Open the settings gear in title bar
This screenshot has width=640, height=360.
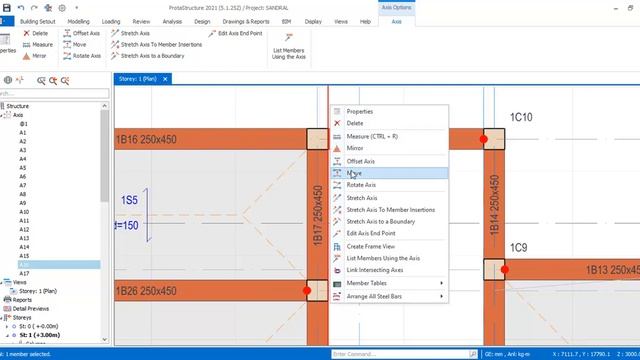(62, 8)
